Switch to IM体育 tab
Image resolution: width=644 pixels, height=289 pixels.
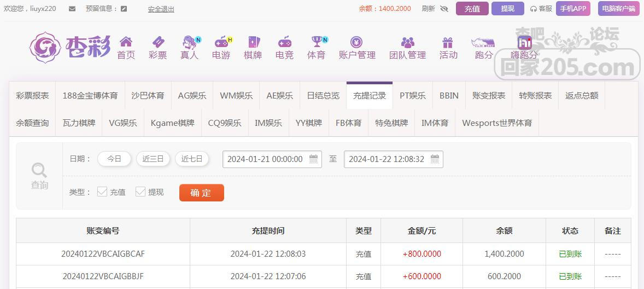pyautogui.click(x=435, y=123)
